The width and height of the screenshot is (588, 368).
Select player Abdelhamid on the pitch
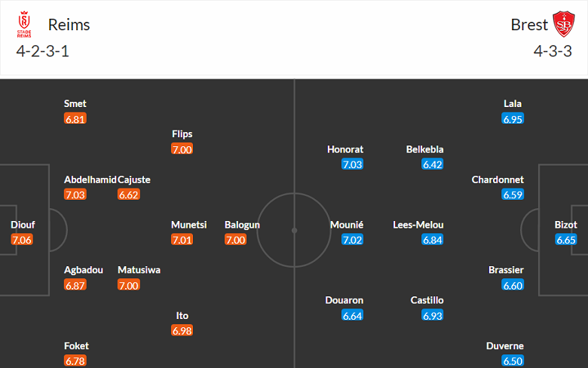point(90,179)
